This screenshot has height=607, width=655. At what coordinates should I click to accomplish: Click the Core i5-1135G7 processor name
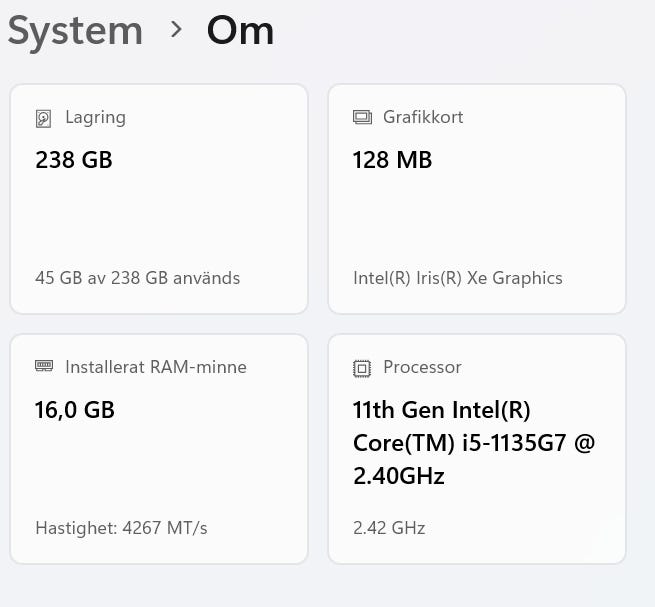(x=474, y=443)
